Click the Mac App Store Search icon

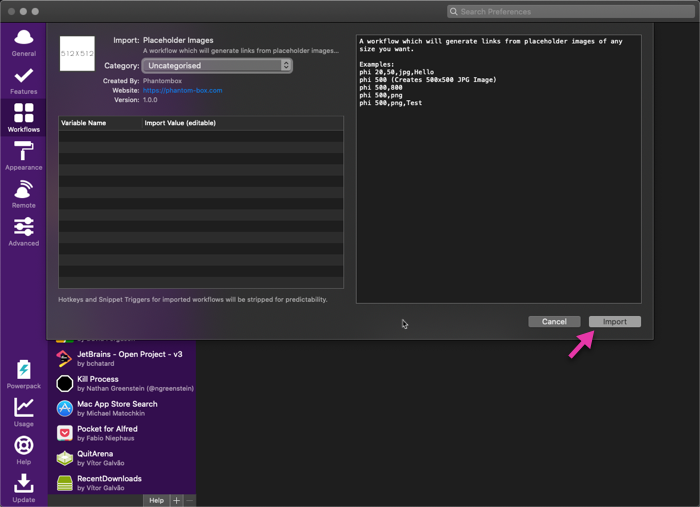point(65,408)
